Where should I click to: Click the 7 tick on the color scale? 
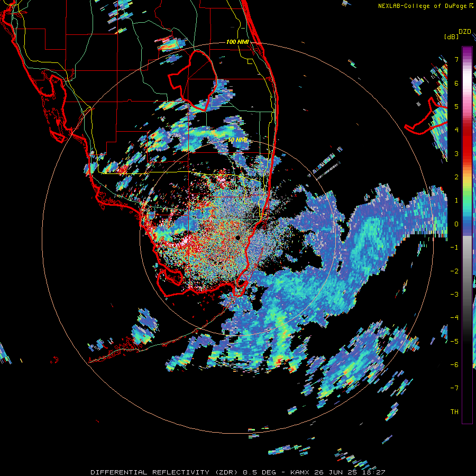coord(456,59)
